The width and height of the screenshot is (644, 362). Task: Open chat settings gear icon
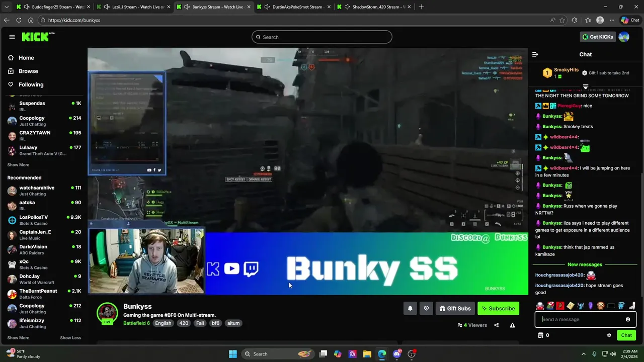click(609, 335)
